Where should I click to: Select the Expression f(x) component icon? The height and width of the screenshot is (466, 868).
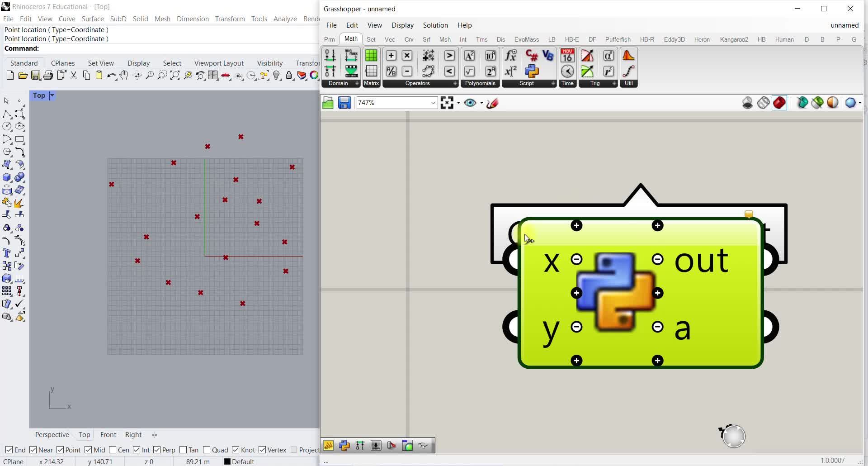click(x=511, y=56)
